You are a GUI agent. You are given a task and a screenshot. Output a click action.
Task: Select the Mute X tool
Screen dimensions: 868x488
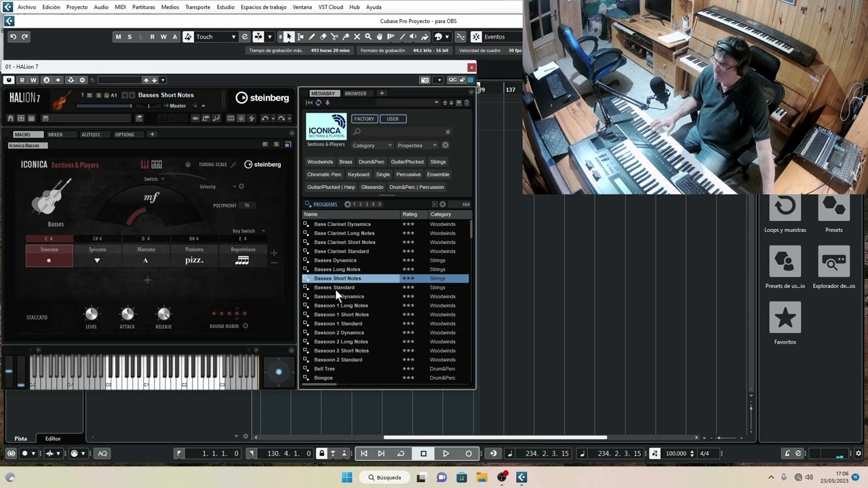point(357,37)
